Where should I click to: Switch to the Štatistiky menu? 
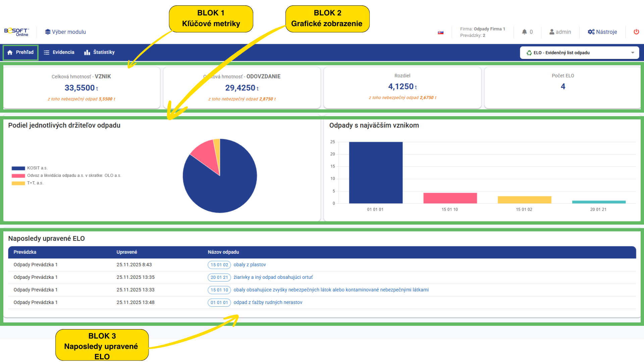[99, 52]
